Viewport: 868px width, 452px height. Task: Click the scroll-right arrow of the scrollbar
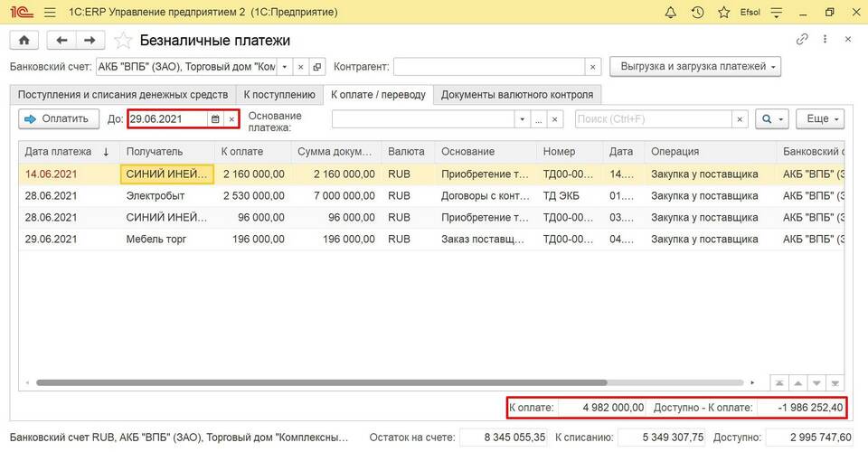pyautogui.click(x=752, y=383)
